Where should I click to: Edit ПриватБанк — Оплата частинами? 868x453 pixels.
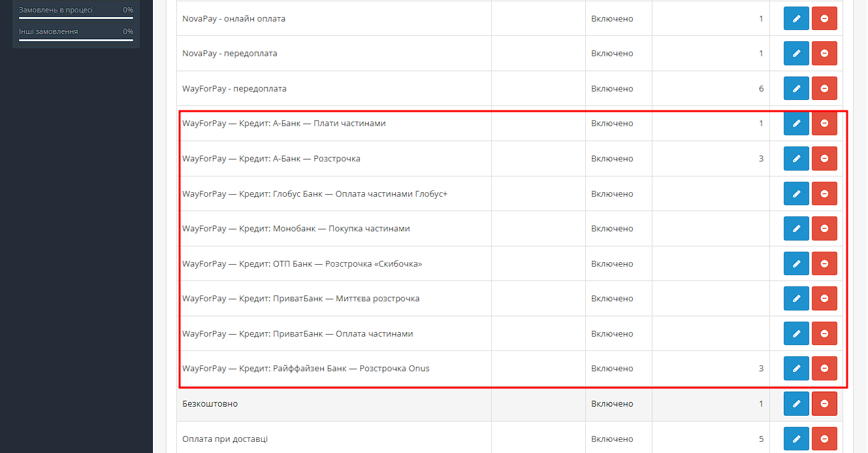click(796, 333)
